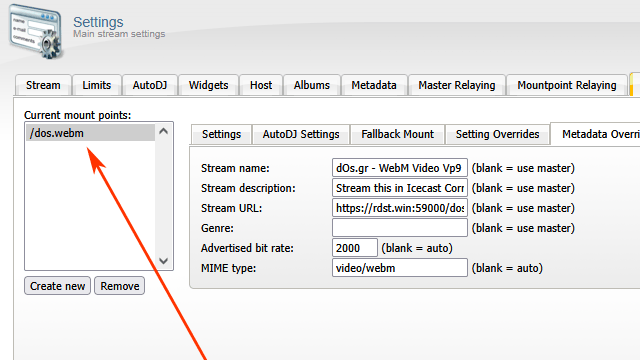Image resolution: width=640 pixels, height=360 pixels.
Task: Switch to the Fallback Mount sub-tab
Action: 398,134
